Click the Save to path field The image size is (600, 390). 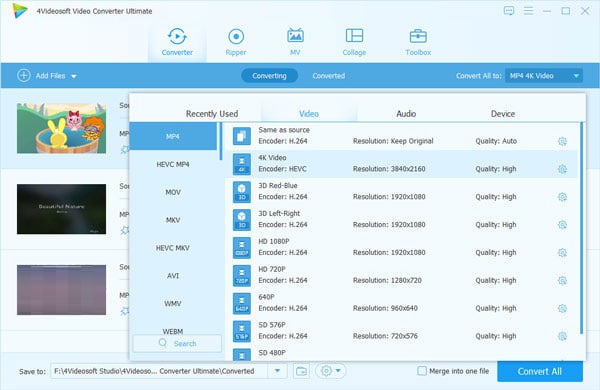160,371
